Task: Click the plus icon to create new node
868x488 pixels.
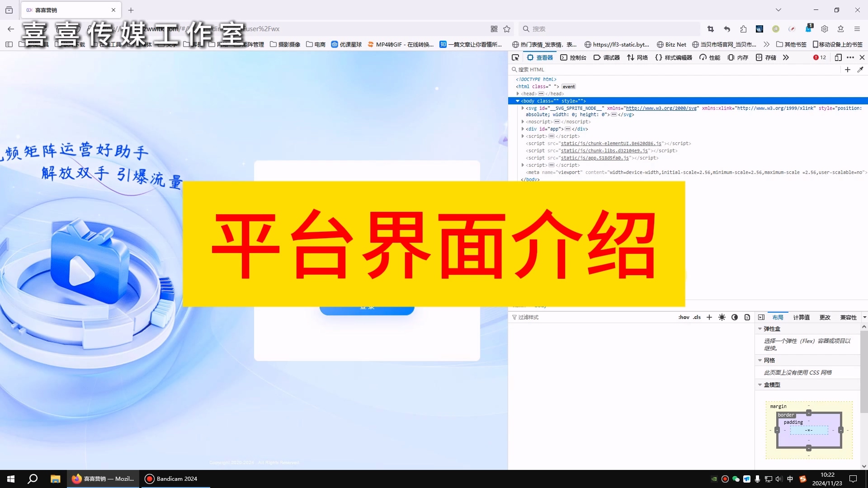Action: pos(848,70)
